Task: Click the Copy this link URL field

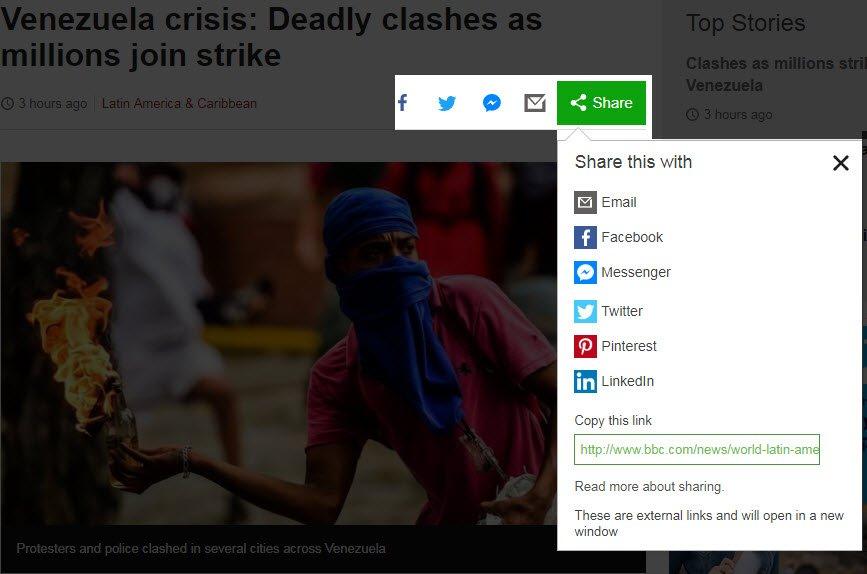Action: click(x=697, y=450)
